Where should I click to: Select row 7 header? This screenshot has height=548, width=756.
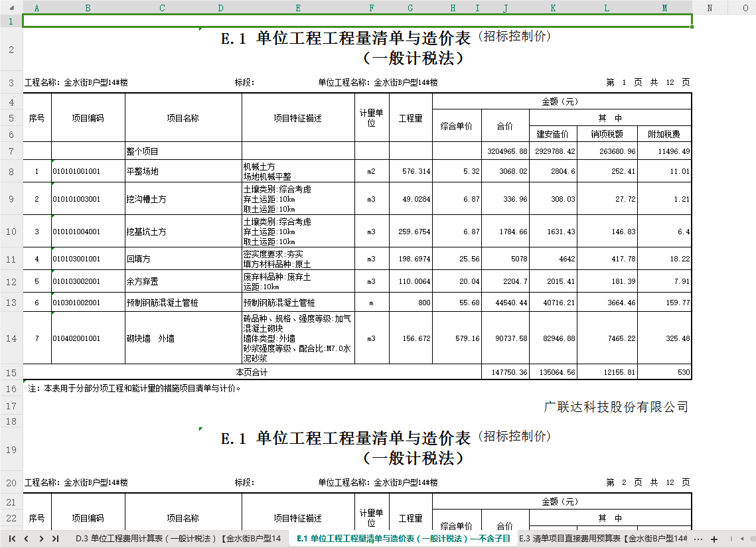point(11,151)
